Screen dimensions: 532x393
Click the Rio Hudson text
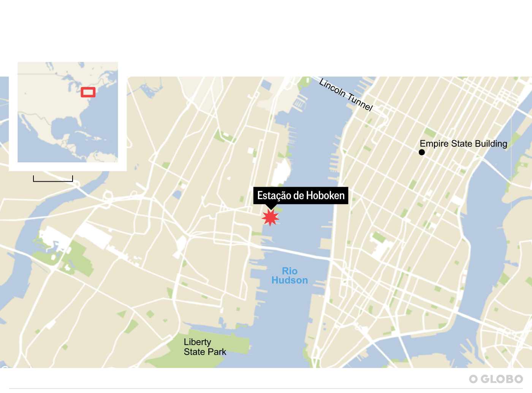pos(290,276)
